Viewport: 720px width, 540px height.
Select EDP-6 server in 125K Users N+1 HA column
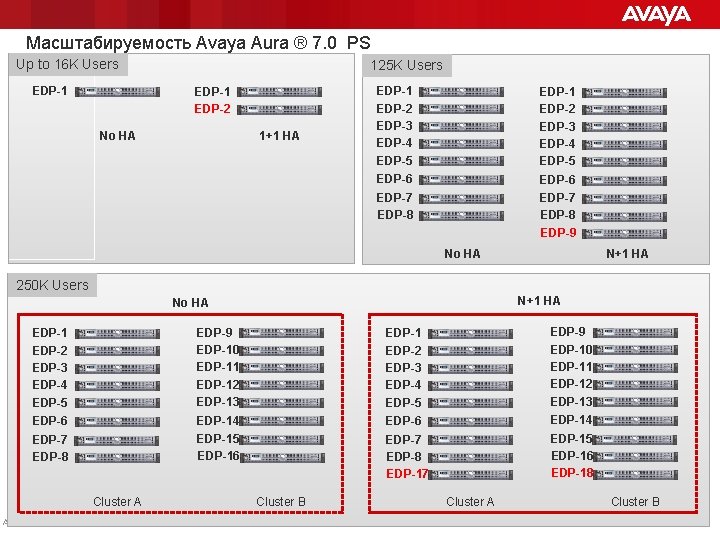pos(624,180)
